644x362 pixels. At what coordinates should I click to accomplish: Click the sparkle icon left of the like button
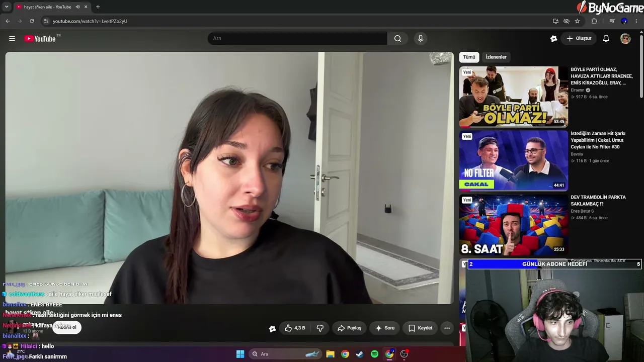[272, 328]
